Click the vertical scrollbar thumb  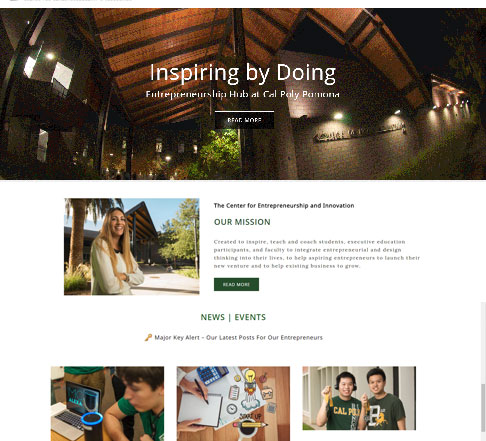click(x=483, y=408)
